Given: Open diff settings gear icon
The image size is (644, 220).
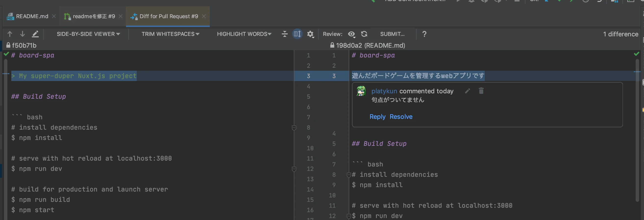Looking at the screenshot, I should [x=310, y=34].
